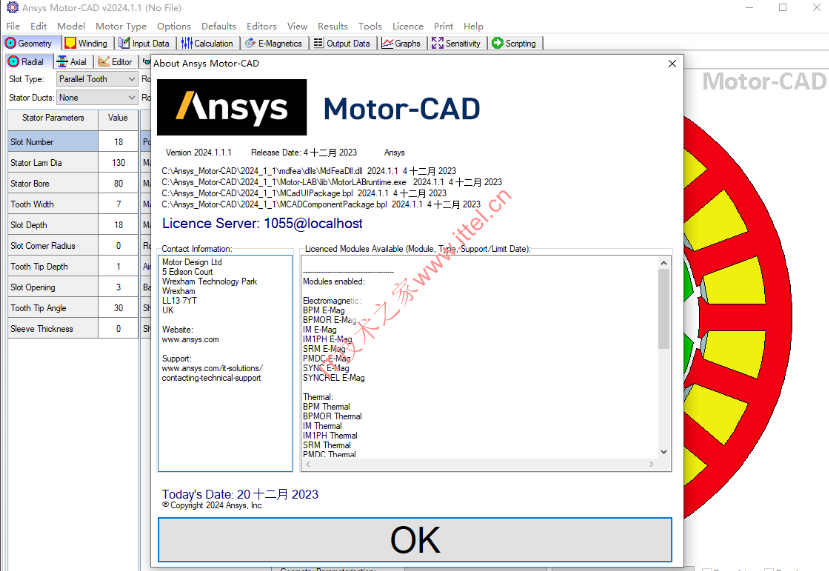Viewport: 829px width, 571px height.
Task: Switch to the Axial geometry sub-tab
Action: click(x=73, y=62)
